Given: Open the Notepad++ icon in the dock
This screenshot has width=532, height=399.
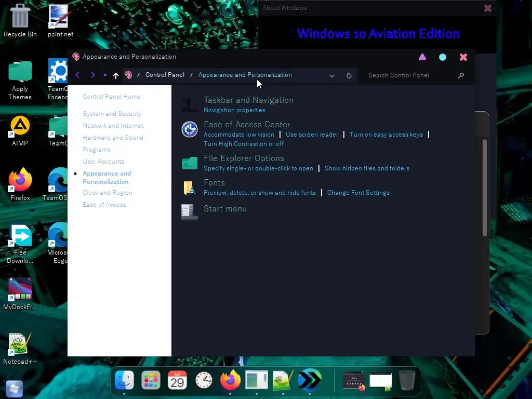Looking at the screenshot, I should coord(283,380).
